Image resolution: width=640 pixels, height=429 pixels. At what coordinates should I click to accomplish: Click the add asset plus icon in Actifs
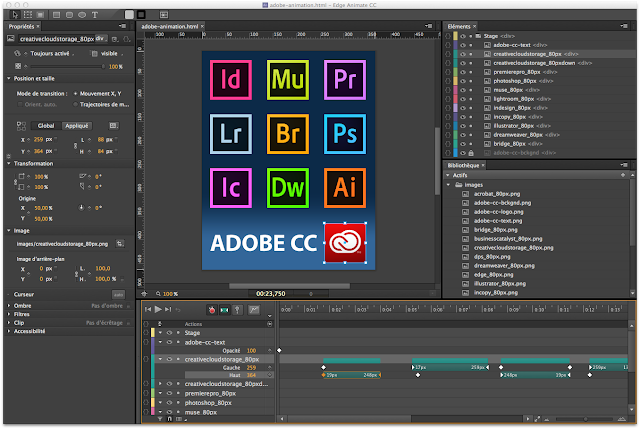623,175
